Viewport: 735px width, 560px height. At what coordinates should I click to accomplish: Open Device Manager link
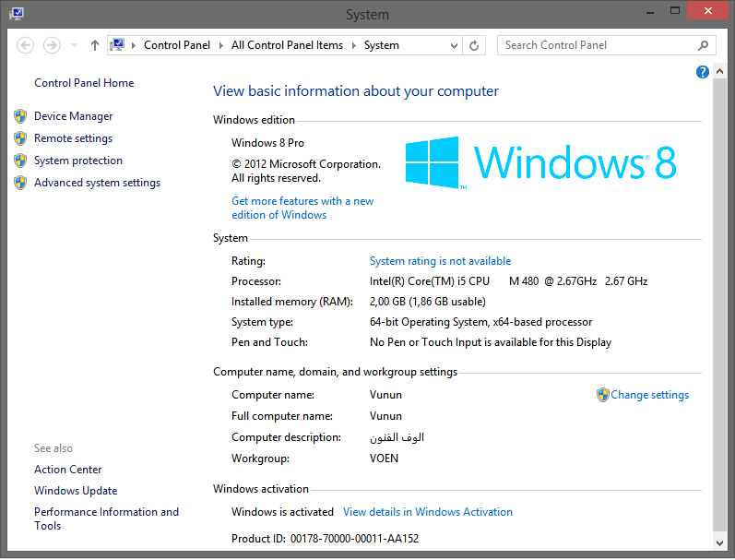tap(73, 116)
